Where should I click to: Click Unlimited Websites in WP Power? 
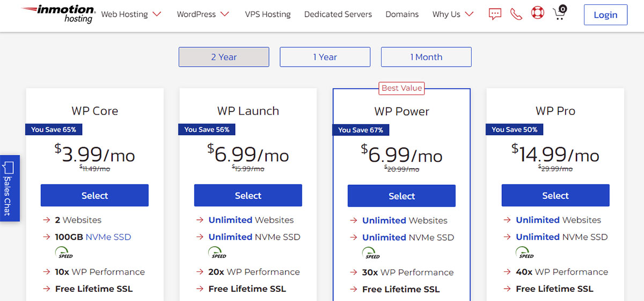(405, 221)
